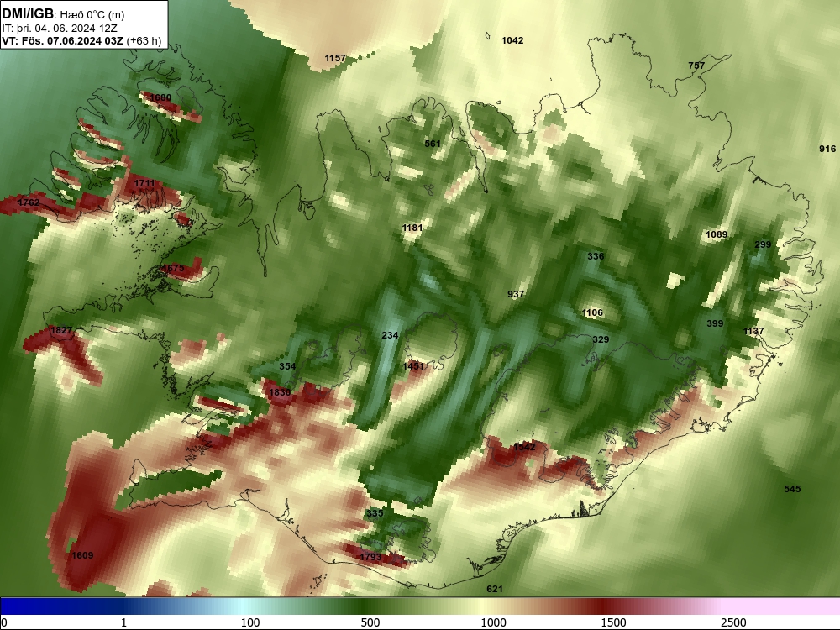Click the legend tick label 100

[x=250, y=622]
